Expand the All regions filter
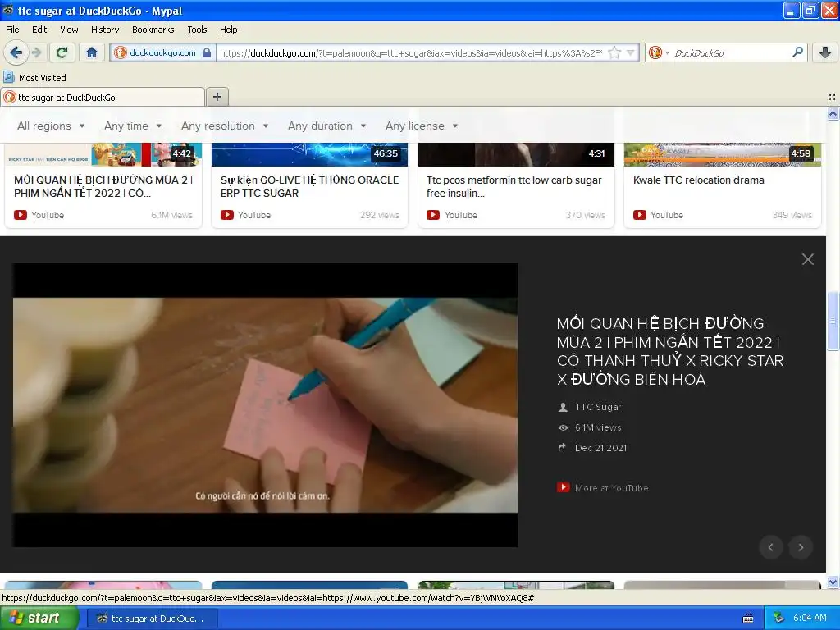This screenshot has width=840, height=630. [x=51, y=126]
